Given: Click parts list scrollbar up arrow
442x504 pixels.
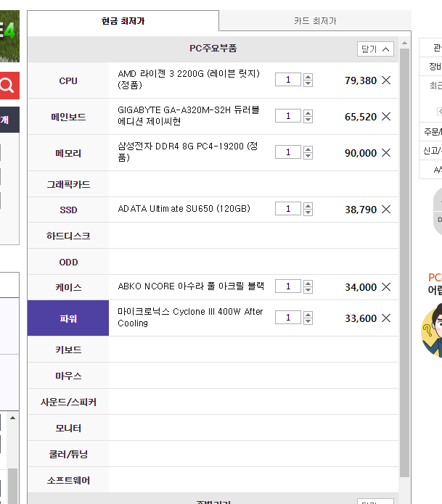Looking at the screenshot, I should (405, 43).
